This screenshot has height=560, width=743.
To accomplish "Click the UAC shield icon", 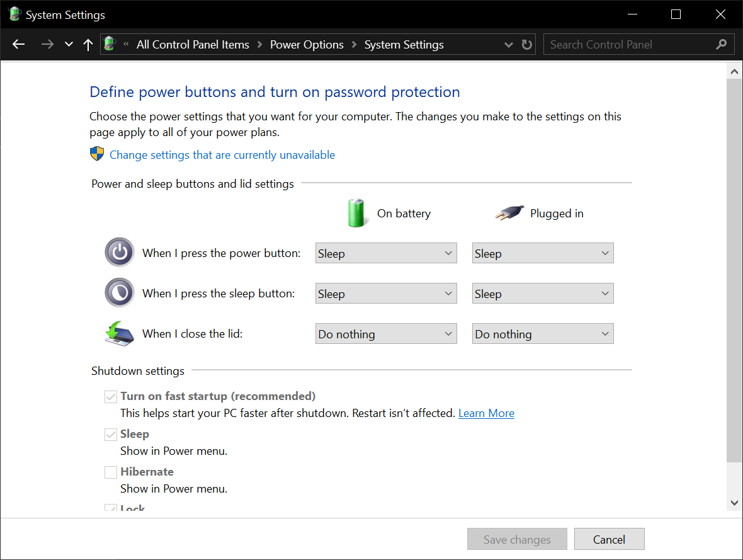I will tap(97, 154).
